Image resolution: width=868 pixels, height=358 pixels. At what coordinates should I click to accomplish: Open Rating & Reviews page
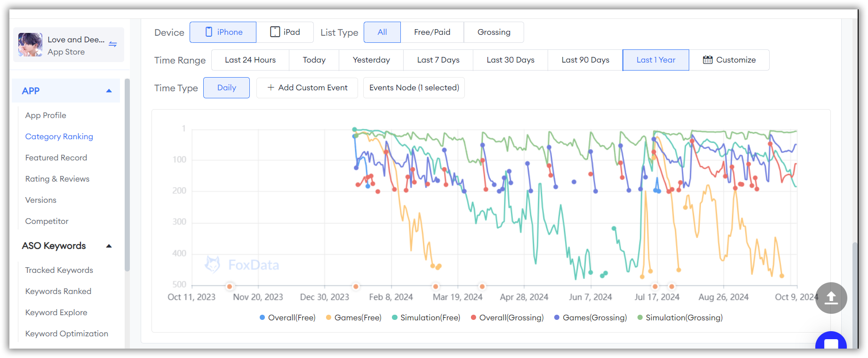click(x=57, y=179)
